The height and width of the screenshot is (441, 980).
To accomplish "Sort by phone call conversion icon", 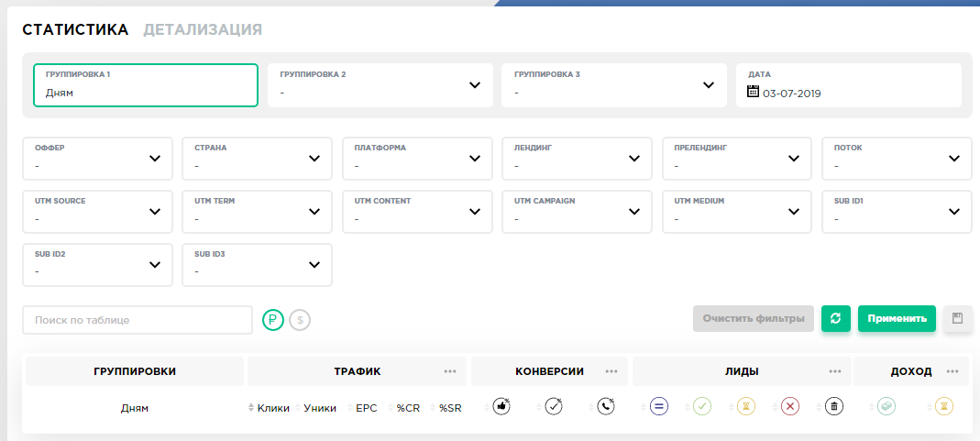I will pyautogui.click(x=606, y=406).
